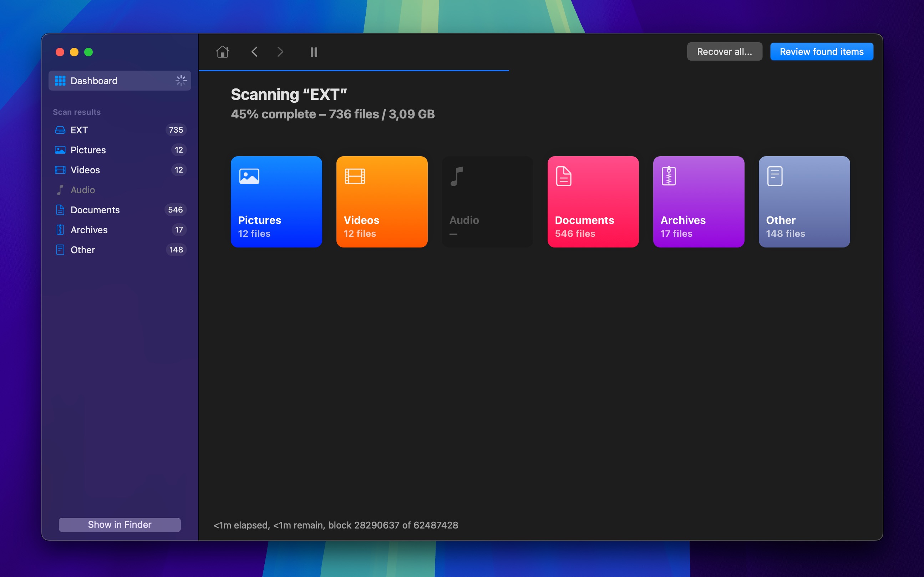Select Videos in sidebar scan results
924x577 pixels.
pos(119,170)
